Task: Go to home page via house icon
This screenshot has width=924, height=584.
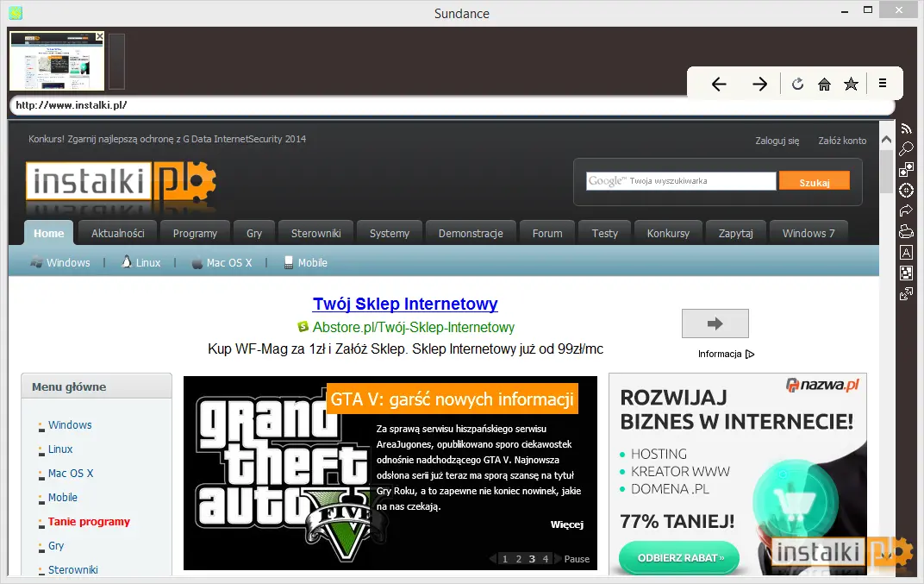Action: point(824,85)
